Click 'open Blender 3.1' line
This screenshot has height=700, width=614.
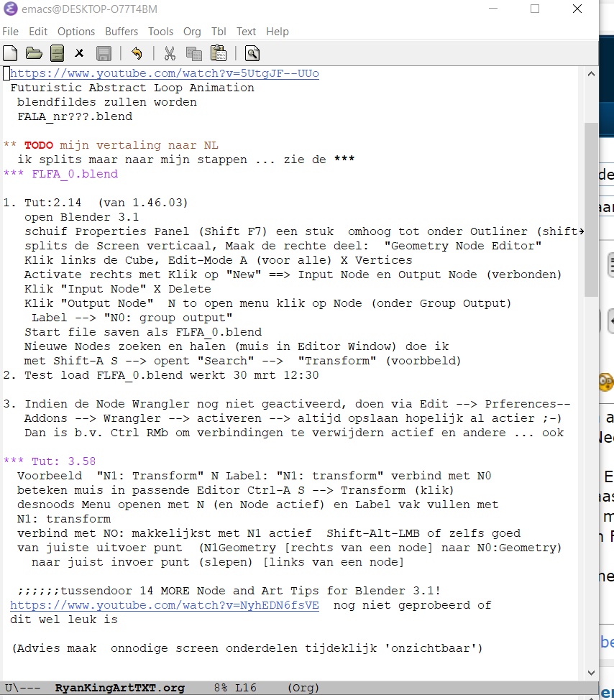point(82,218)
